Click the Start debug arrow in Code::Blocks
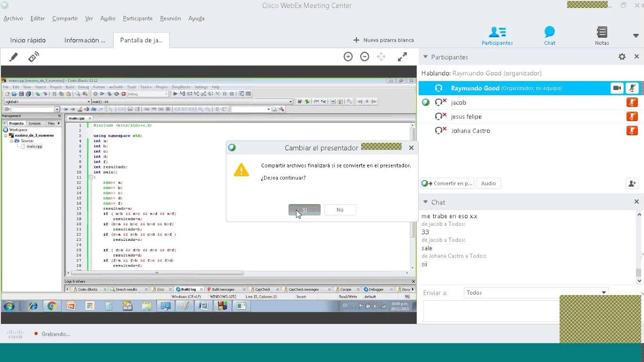Screen dimensions: 644x362 pos(175,94)
